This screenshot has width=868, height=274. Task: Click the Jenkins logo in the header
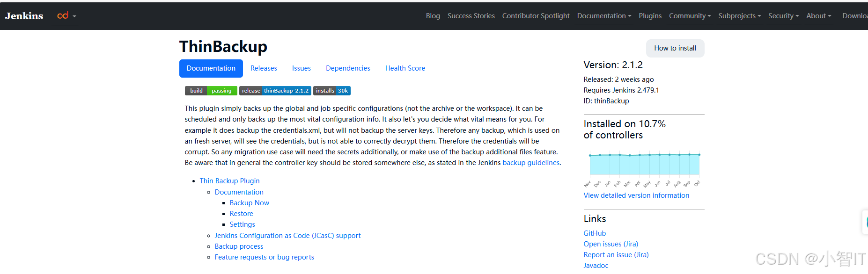(x=24, y=16)
